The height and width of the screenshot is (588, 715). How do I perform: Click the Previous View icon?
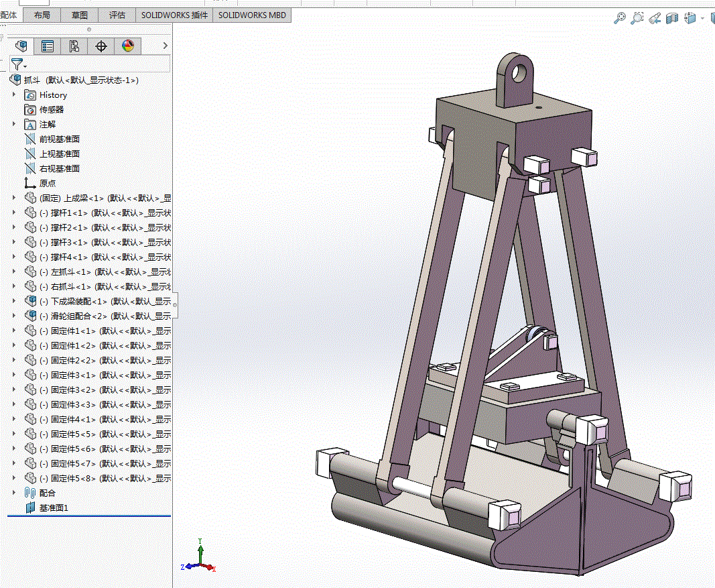[655, 19]
